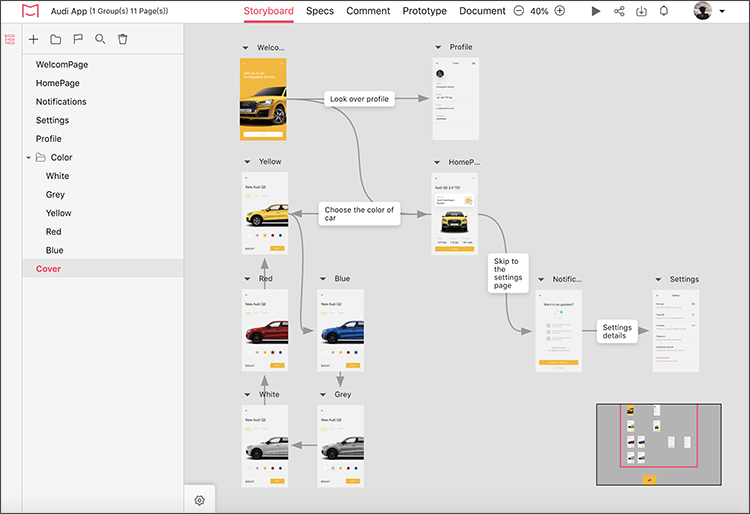Collapse the Yellow artboard triangle
Screen dimensions: 750x514
(247, 162)
